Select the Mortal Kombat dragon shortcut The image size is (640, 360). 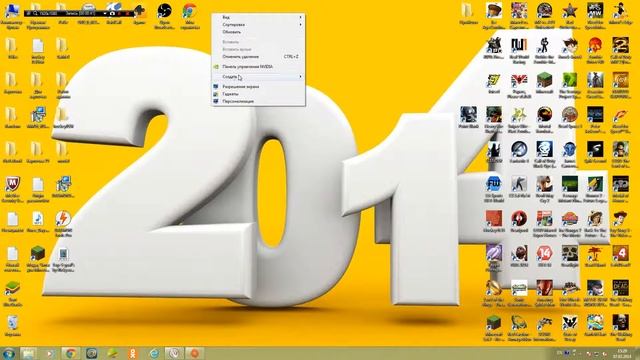tap(544, 118)
